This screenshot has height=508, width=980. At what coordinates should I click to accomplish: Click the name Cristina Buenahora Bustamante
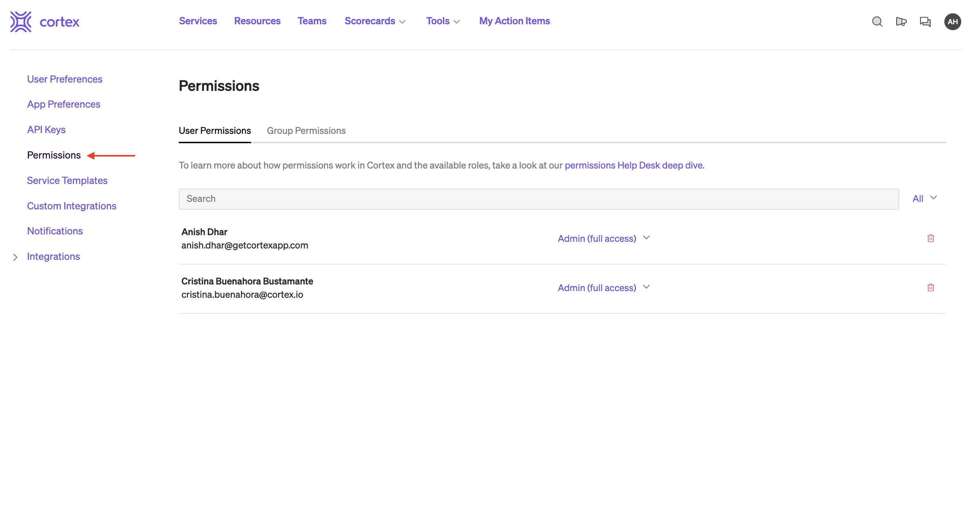point(247,281)
